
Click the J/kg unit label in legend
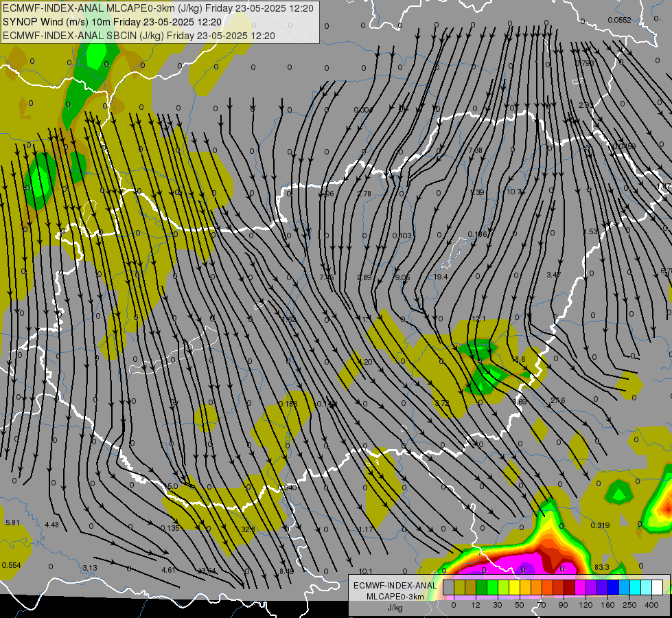click(395, 608)
